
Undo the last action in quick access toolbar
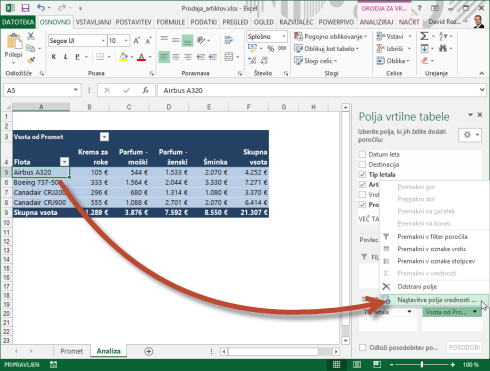click(x=41, y=8)
